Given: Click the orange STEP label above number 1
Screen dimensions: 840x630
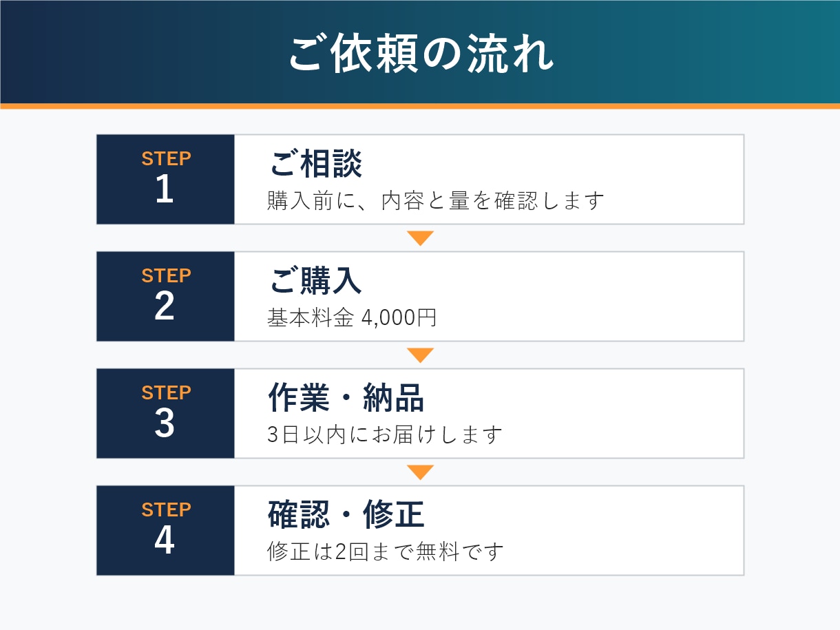Looking at the screenshot, I should click(x=166, y=159).
